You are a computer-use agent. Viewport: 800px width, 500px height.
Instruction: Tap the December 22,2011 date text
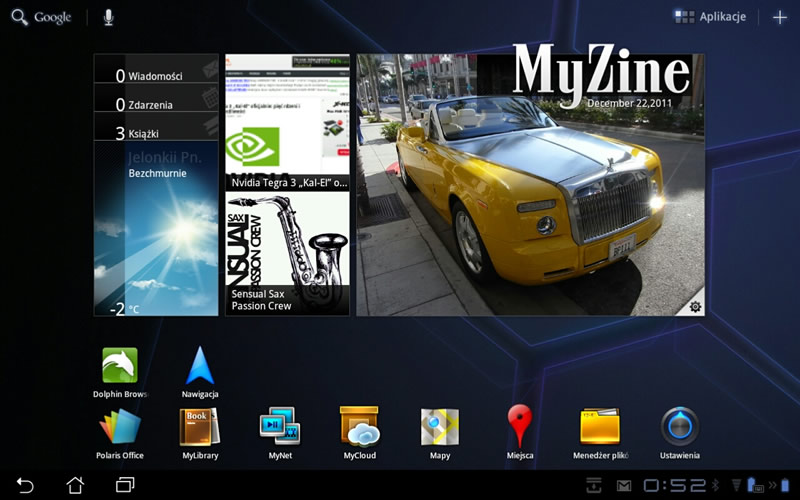[x=630, y=103]
